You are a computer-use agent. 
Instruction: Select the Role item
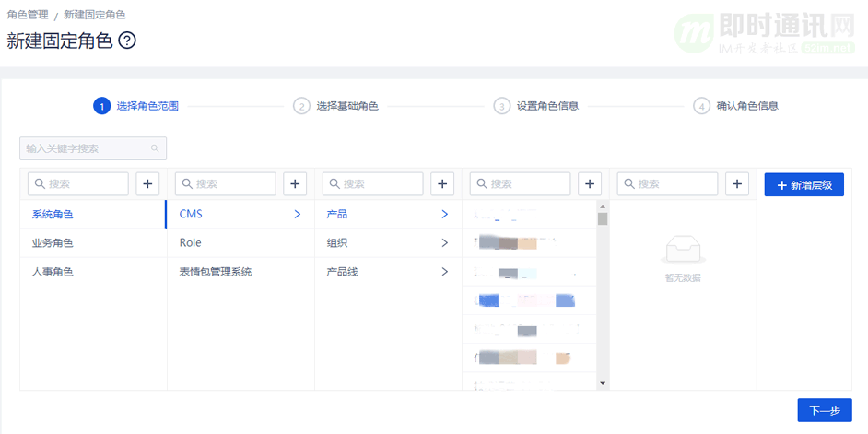click(240, 243)
